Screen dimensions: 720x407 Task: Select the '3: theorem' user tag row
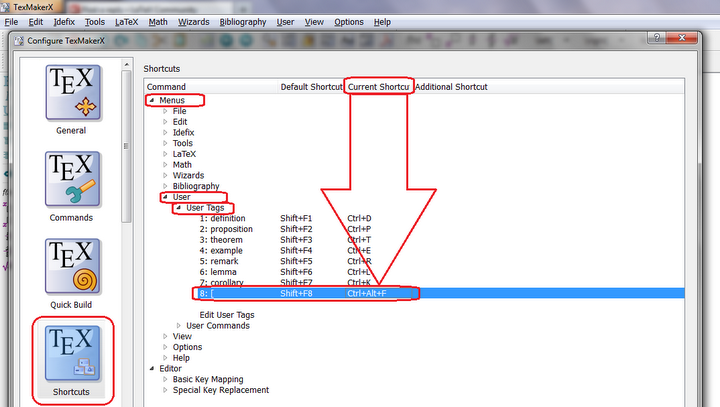click(221, 240)
